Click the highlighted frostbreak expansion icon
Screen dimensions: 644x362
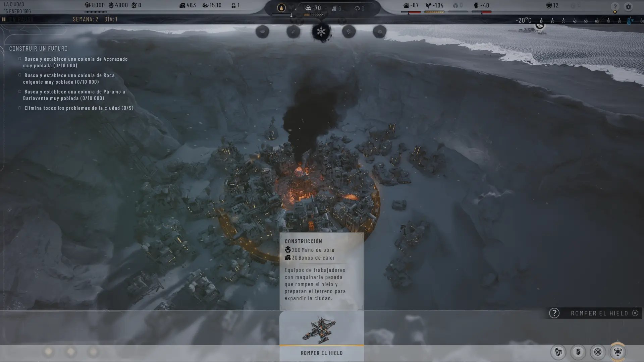(x=618, y=352)
